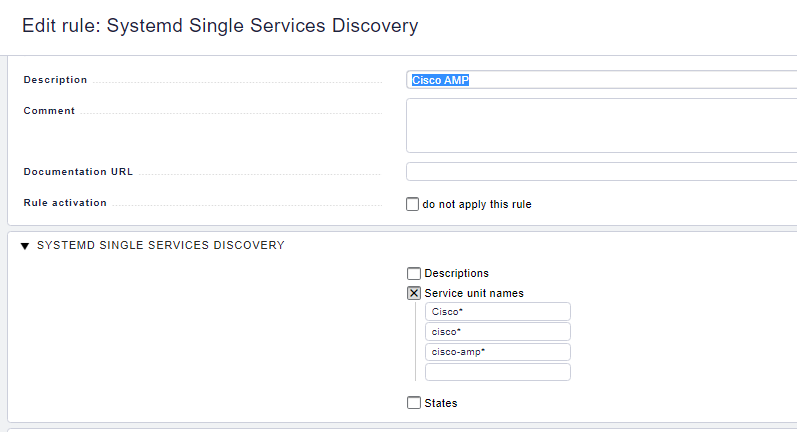797x432 pixels.
Task: Click the "SYSTEMD SINGLE SERVICES DISCOVERY" section heading
Action: point(160,245)
